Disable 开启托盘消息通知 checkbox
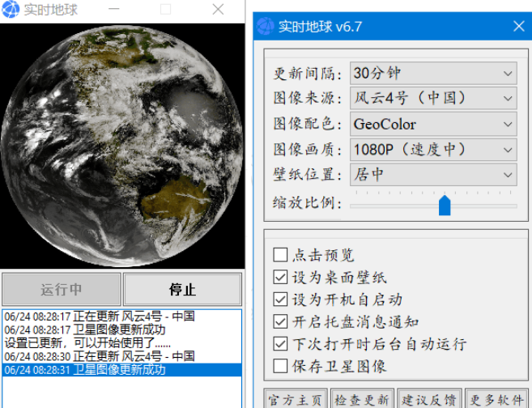The width and height of the screenshot is (532, 408). [280, 321]
